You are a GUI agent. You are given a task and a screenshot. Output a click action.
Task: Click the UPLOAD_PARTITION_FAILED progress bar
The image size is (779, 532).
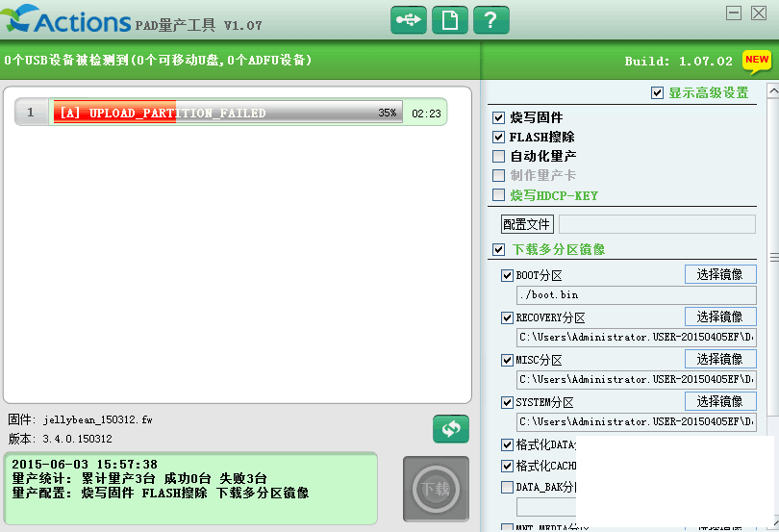pos(228,113)
